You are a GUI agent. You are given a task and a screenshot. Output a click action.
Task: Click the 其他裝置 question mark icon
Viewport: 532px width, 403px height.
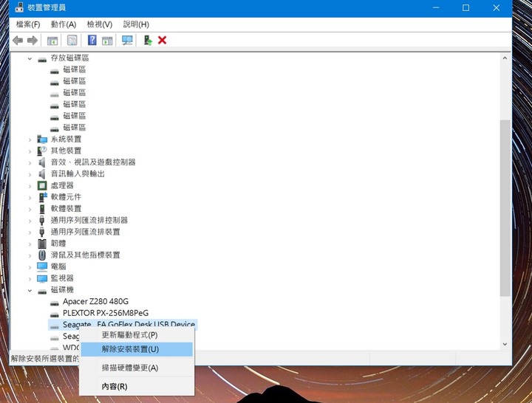pos(42,151)
